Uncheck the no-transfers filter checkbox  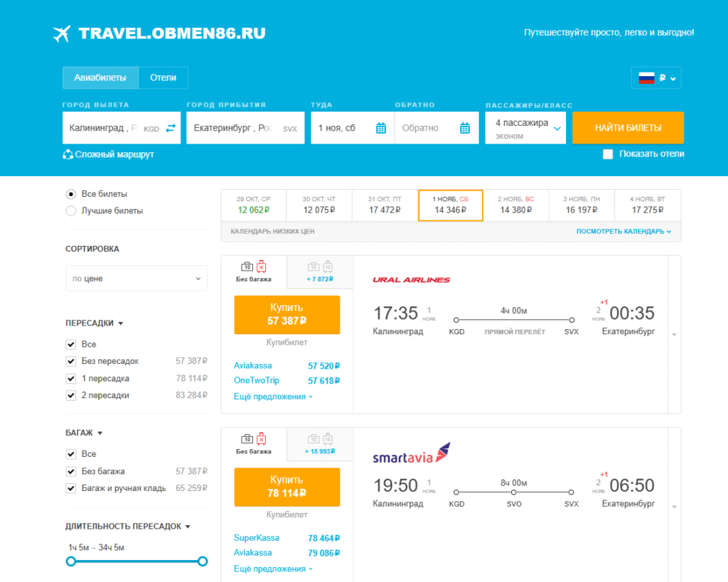pos(71,361)
